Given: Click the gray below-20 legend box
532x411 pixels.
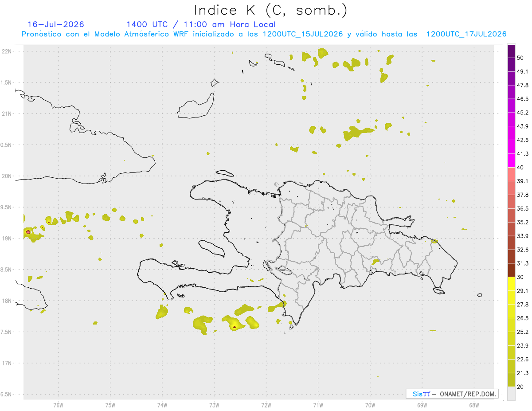Looking at the screenshot, I should (x=511, y=393).
